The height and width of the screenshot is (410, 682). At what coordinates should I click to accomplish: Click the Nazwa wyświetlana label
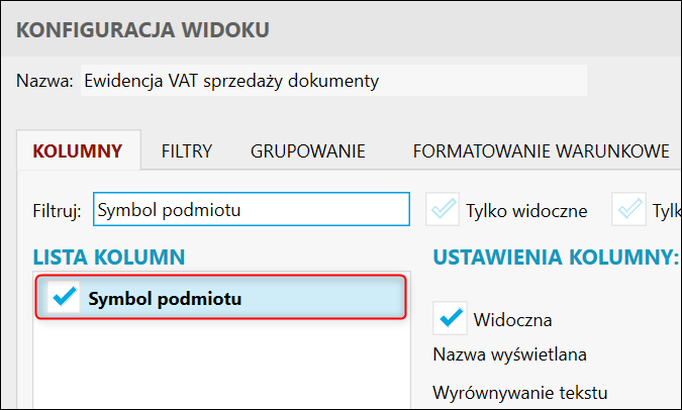pyautogui.click(x=509, y=355)
